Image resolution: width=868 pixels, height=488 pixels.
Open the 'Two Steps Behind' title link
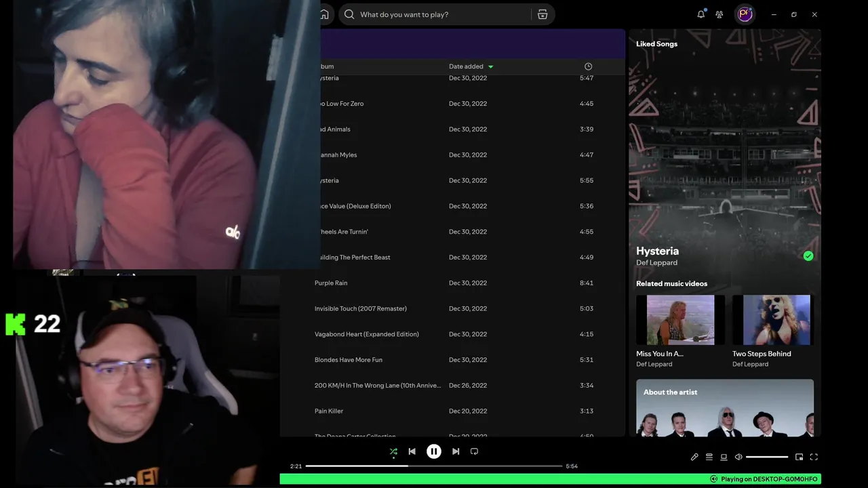pyautogui.click(x=762, y=354)
